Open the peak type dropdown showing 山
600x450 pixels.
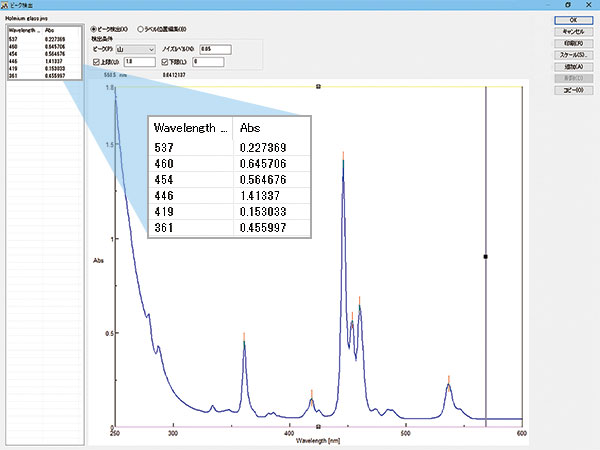pyautogui.click(x=135, y=49)
